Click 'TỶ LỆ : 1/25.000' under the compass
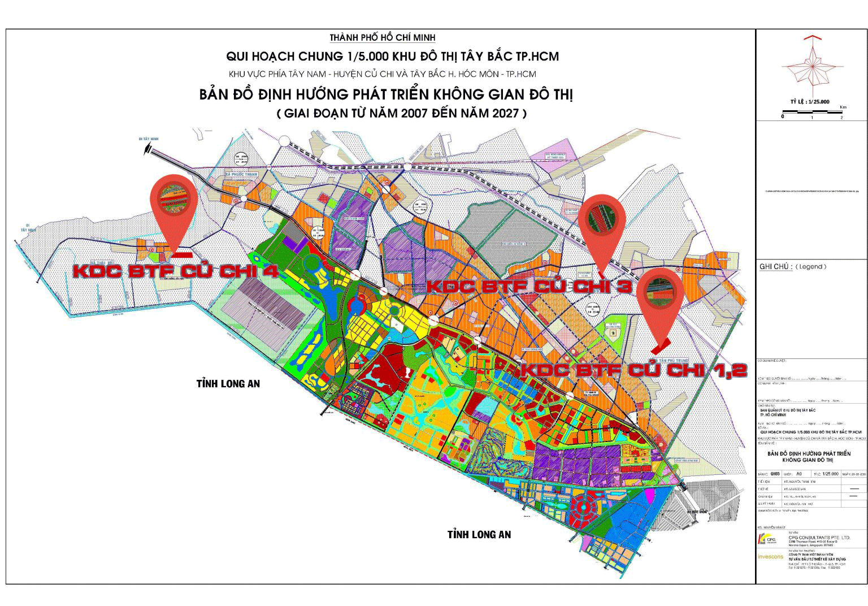 click(x=810, y=102)
